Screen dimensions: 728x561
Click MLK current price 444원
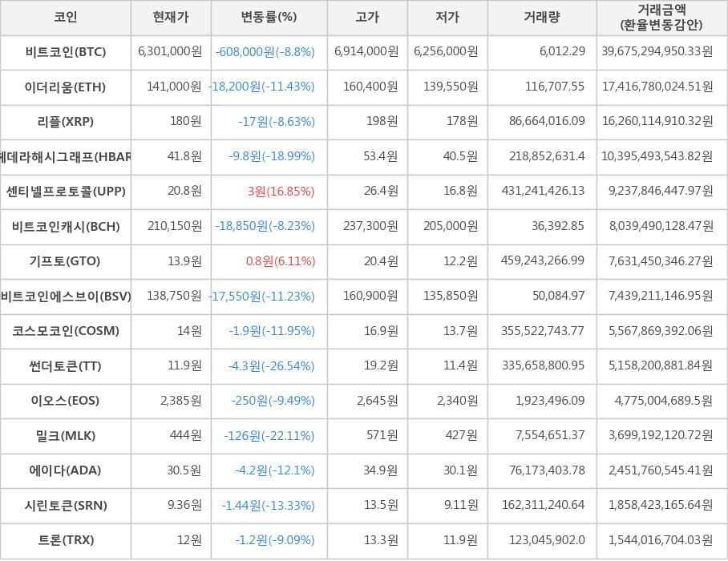click(x=186, y=435)
